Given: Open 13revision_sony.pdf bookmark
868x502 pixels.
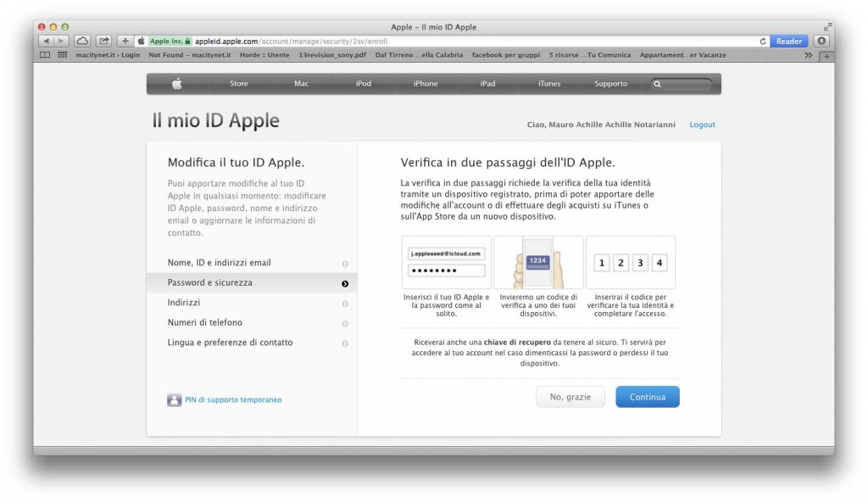Looking at the screenshot, I should 332,55.
